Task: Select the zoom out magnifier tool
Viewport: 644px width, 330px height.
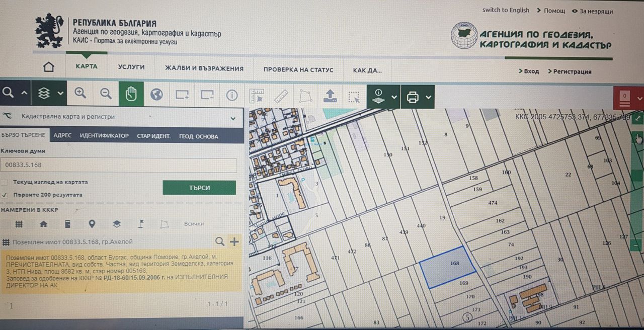Action: [106, 94]
